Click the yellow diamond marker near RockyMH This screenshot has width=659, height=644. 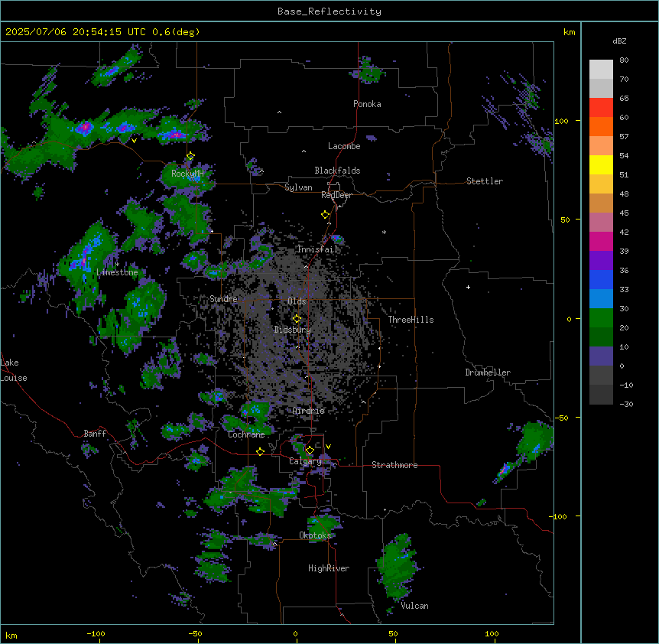tap(190, 156)
